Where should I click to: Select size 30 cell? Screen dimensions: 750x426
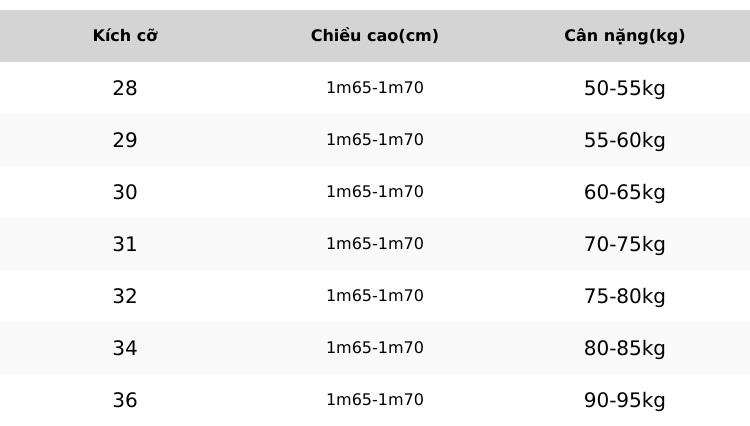pos(125,192)
